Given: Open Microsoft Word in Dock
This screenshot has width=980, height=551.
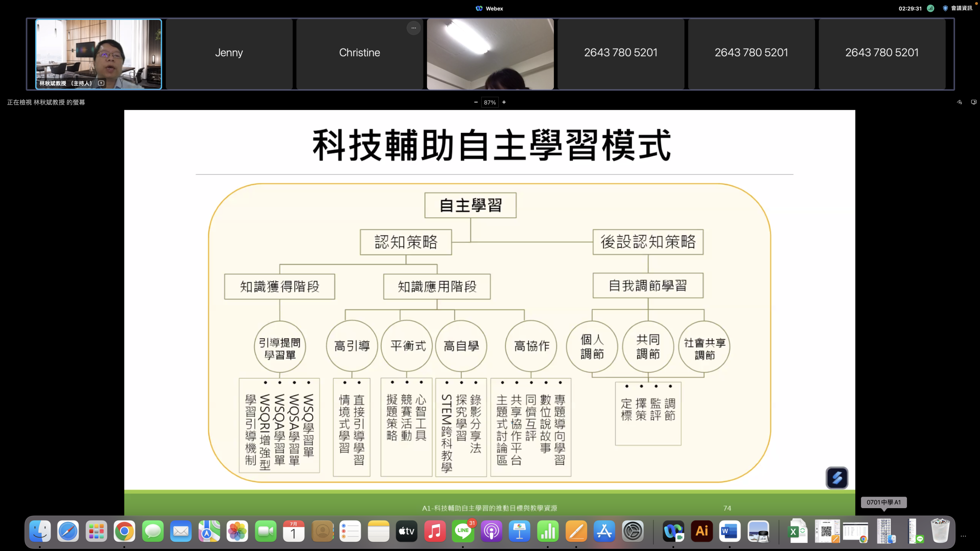Looking at the screenshot, I should (730, 531).
